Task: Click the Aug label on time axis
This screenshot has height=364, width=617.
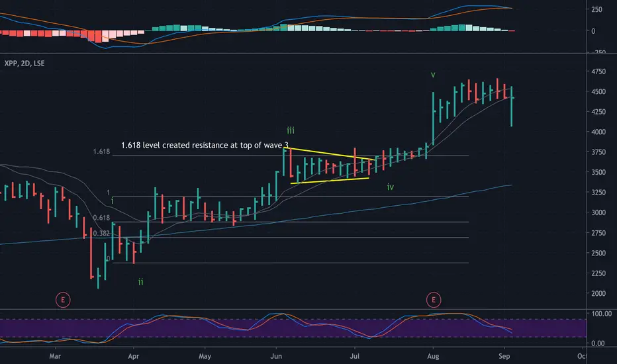Action: click(433, 356)
